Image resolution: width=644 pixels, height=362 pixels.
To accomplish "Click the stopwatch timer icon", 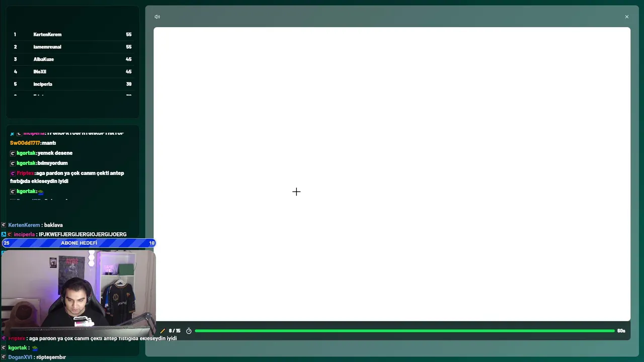I will click(x=189, y=331).
